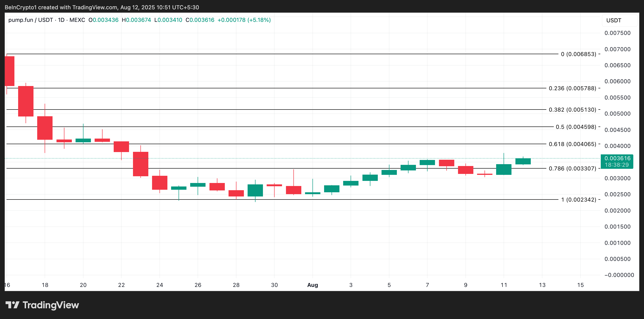Click the TradingView logo icon
The width and height of the screenshot is (644, 319).
[x=13, y=305]
